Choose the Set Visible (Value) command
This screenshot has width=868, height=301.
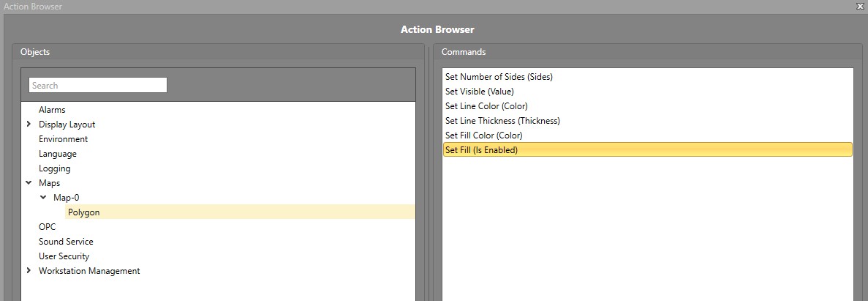(x=480, y=92)
